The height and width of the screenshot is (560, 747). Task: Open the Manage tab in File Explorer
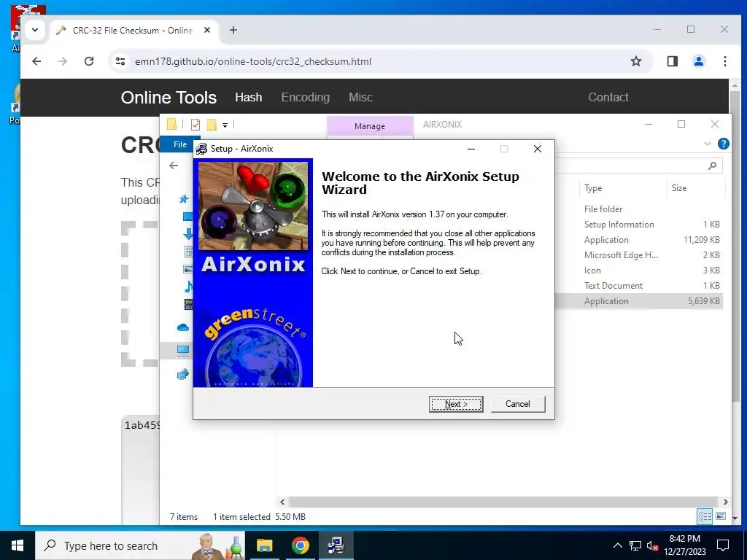(370, 126)
